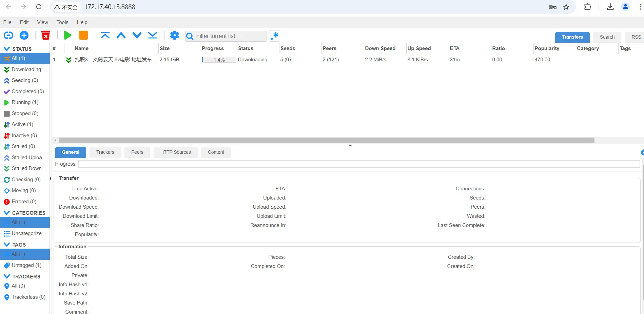Image resolution: width=644 pixels, height=314 pixels.
Task: Sort torrents by Down Speed column
Action: (380, 48)
